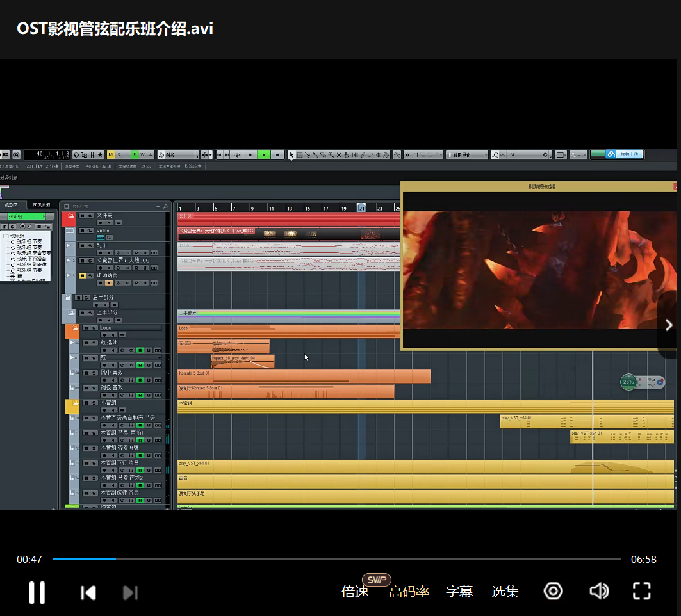Click the video thumbnail strip on Video track
681x616 pixels.
(x=289, y=234)
